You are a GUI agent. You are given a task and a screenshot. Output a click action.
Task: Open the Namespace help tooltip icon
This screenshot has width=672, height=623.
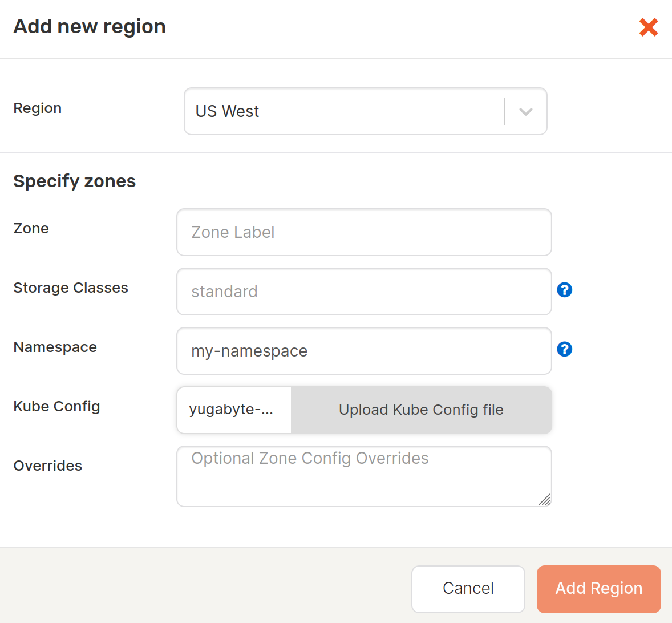[564, 349]
